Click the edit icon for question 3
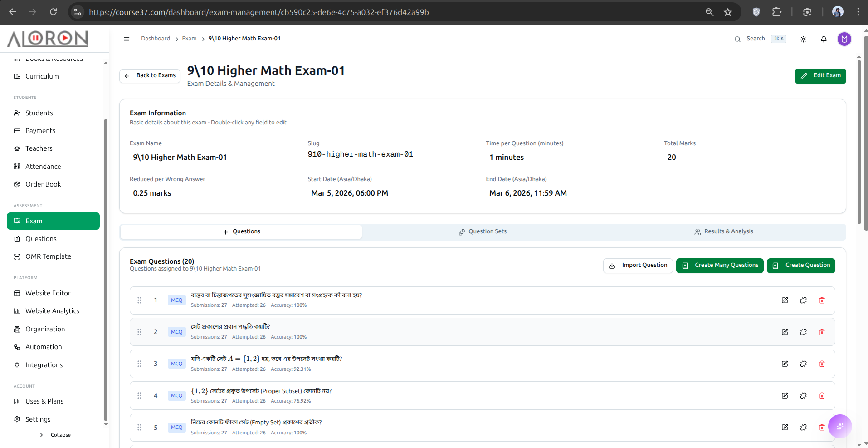 click(785, 364)
